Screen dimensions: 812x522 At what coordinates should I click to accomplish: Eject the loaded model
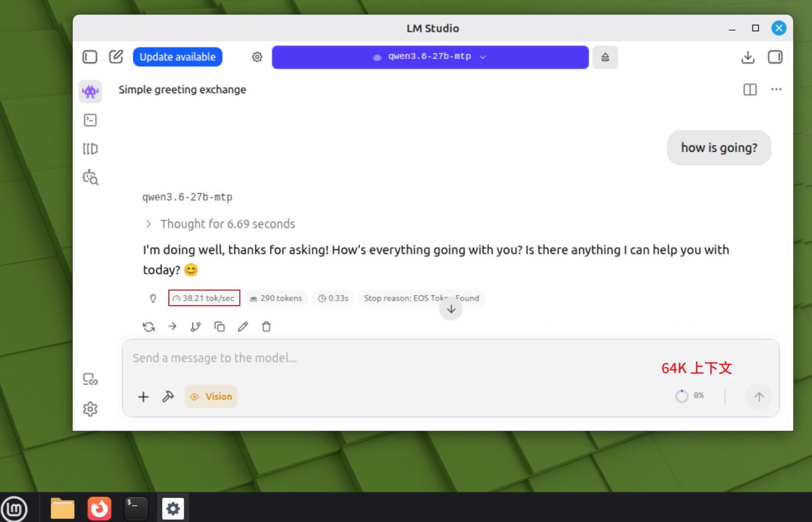(x=605, y=57)
